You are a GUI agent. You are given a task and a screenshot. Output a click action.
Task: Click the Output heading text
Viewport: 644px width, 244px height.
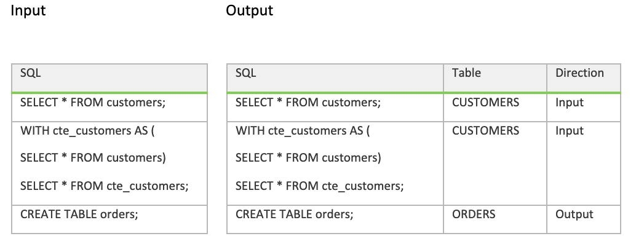(x=249, y=10)
